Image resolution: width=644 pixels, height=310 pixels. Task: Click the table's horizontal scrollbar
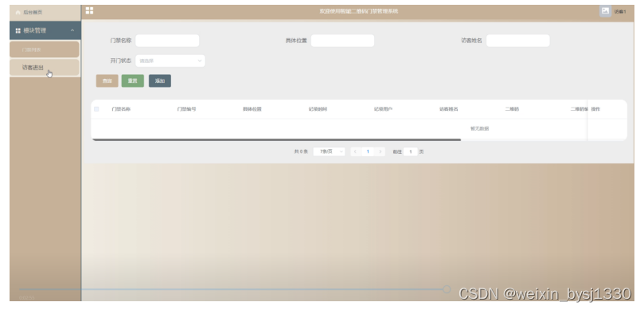pyautogui.click(x=276, y=139)
